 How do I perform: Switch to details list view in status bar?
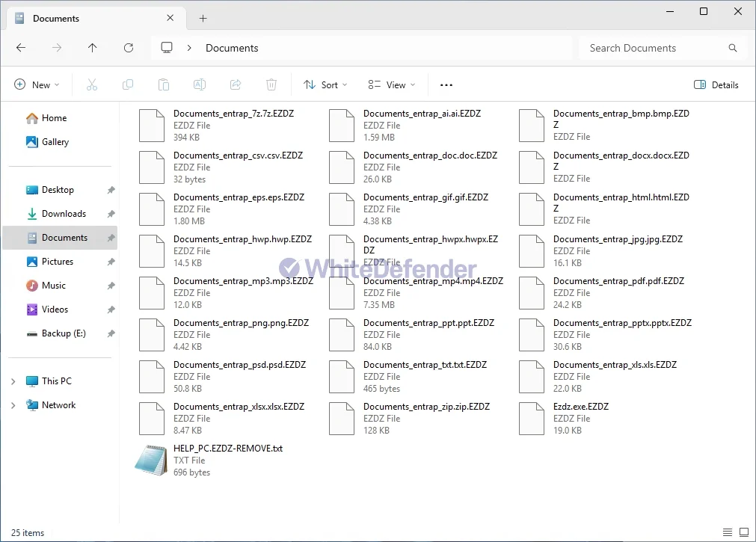pyautogui.click(x=727, y=532)
